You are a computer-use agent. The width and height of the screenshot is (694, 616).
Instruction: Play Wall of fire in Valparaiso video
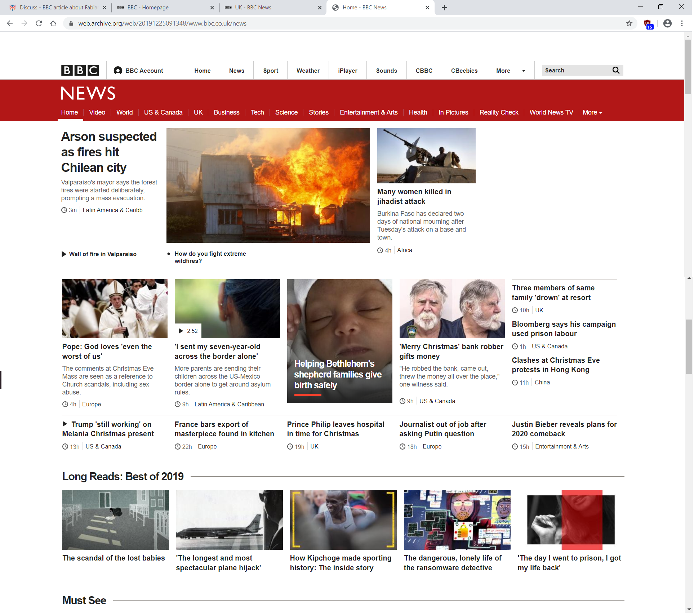point(99,254)
